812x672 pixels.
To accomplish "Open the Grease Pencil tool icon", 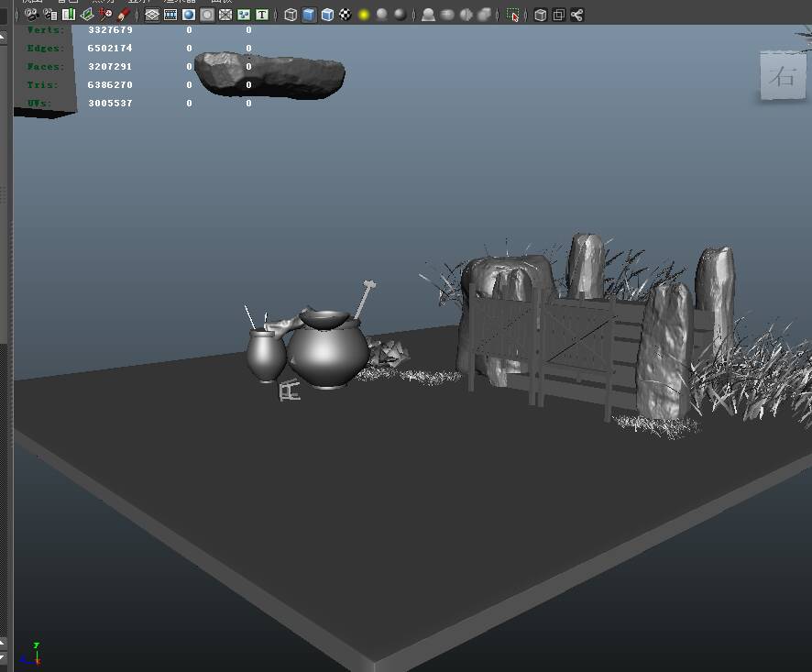I will [x=124, y=15].
